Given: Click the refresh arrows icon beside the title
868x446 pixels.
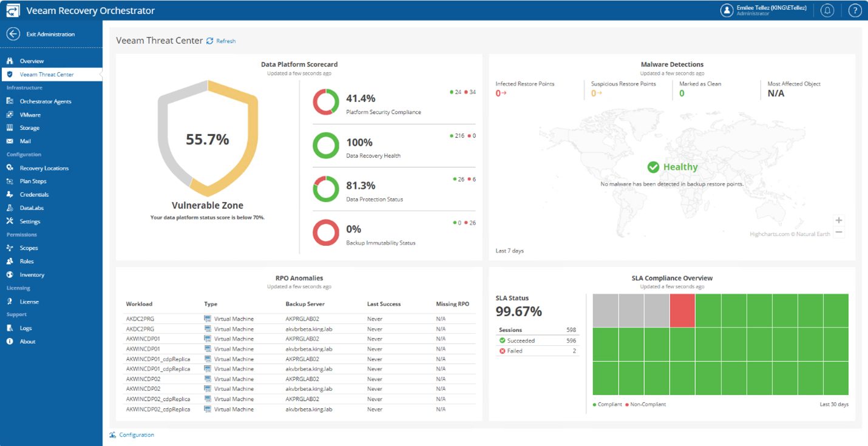Looking at the screenshot, I should (x=210, y=41).
